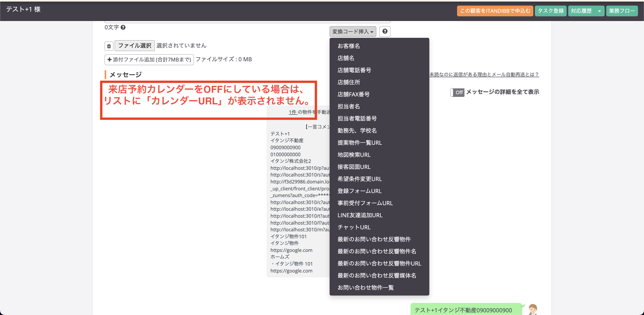Open 未読なのに返信がある理由 help link

(x=484, y=74)
